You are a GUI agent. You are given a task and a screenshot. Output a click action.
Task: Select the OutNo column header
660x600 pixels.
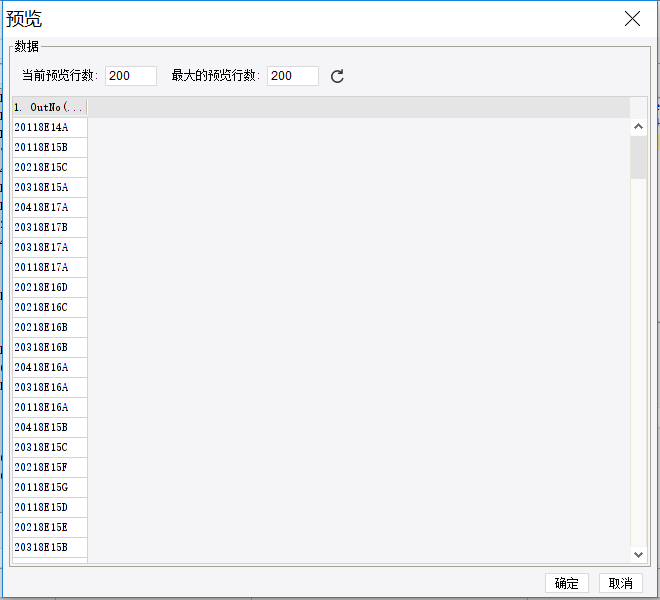click(50, 107)
